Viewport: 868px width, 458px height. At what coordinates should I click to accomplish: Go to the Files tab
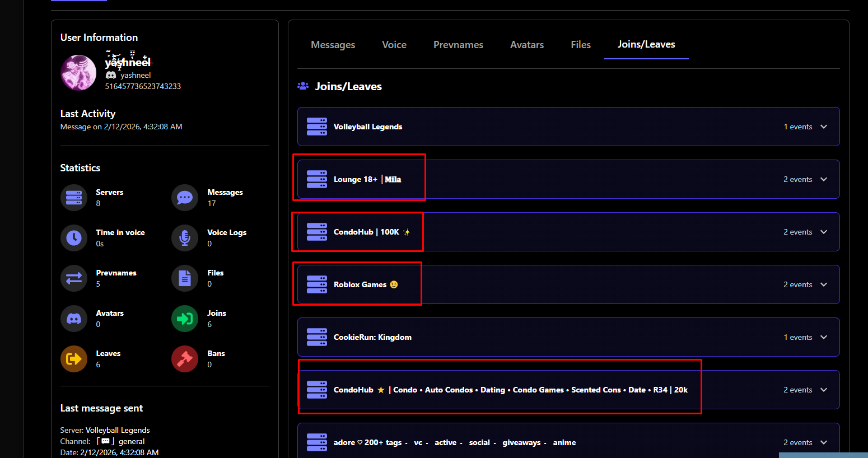581,45
